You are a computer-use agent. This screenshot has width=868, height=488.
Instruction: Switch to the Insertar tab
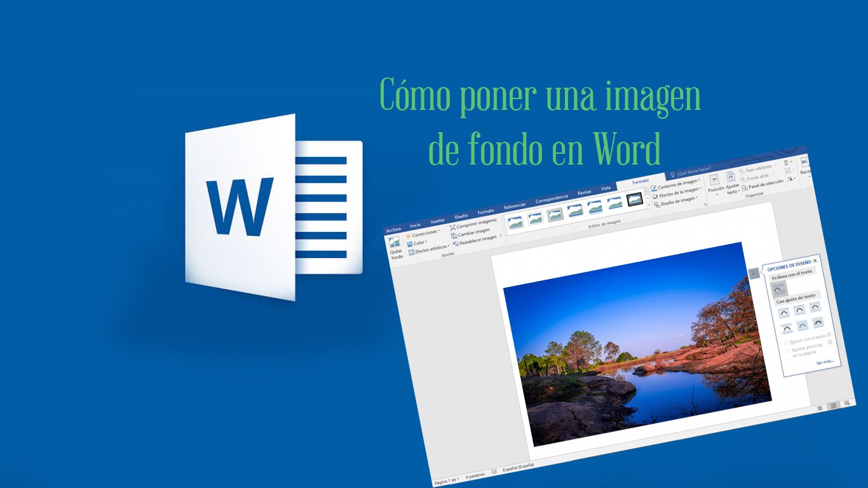[x=438, y=221]
